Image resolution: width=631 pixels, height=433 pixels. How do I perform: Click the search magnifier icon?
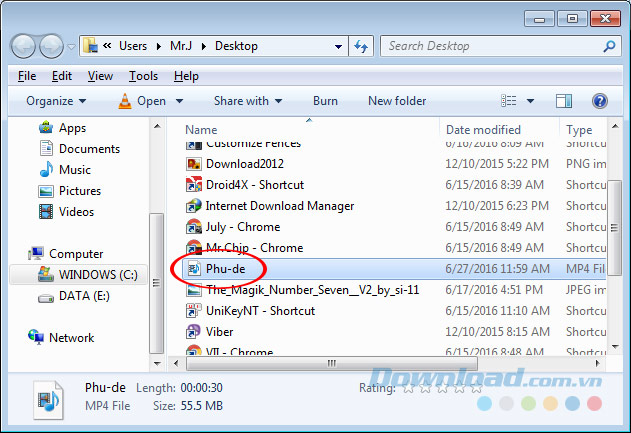tap(609, 46)
